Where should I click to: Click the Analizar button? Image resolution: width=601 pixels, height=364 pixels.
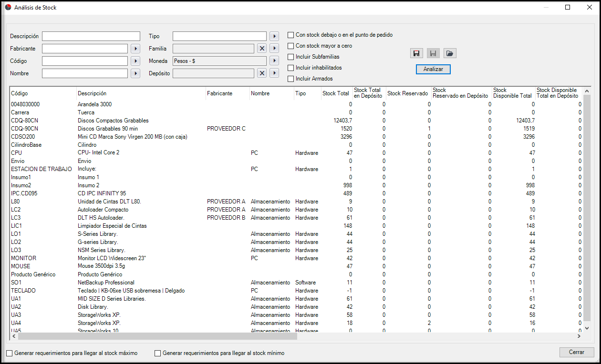(x=433, y=69)
